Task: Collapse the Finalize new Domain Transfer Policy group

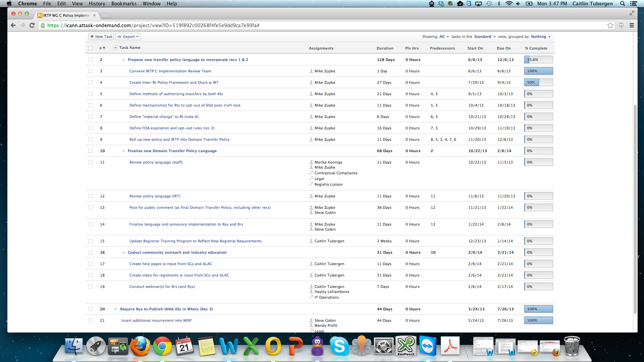Action: point(123,151)
